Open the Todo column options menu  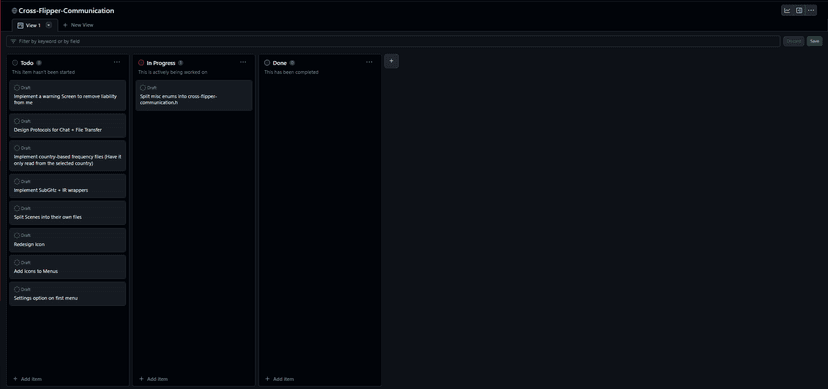(x=117, y=62)
